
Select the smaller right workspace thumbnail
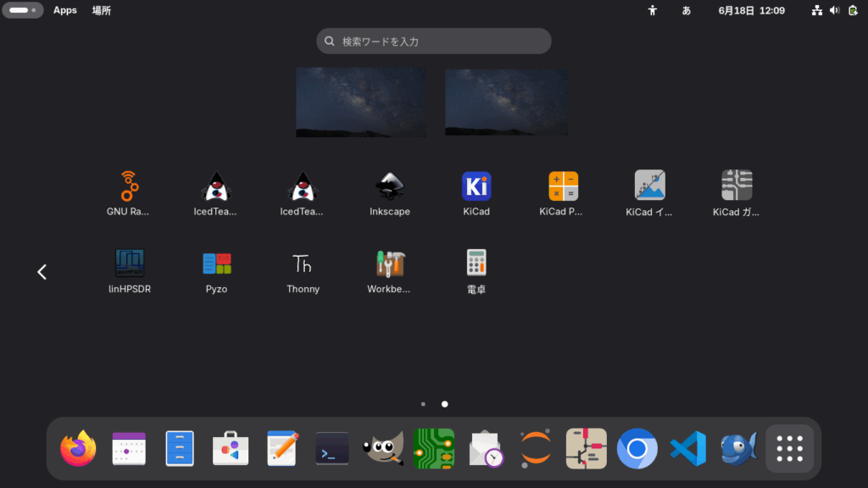click(x=507, y=103)
